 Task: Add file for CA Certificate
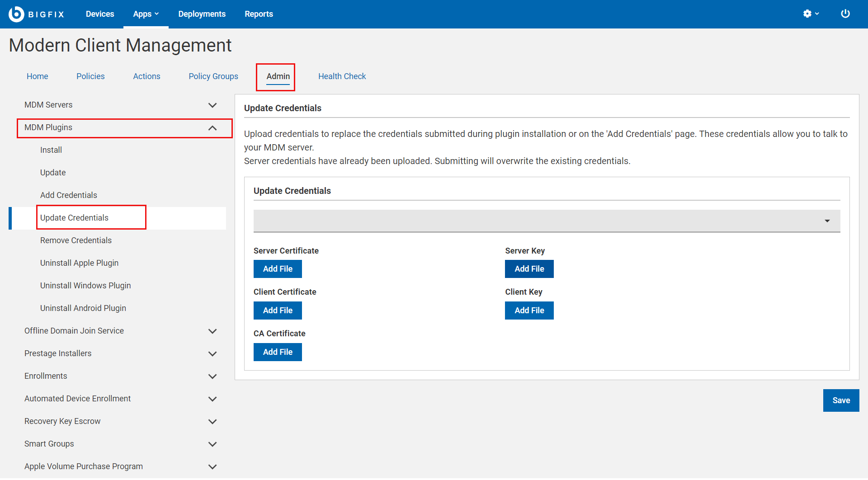278,352
